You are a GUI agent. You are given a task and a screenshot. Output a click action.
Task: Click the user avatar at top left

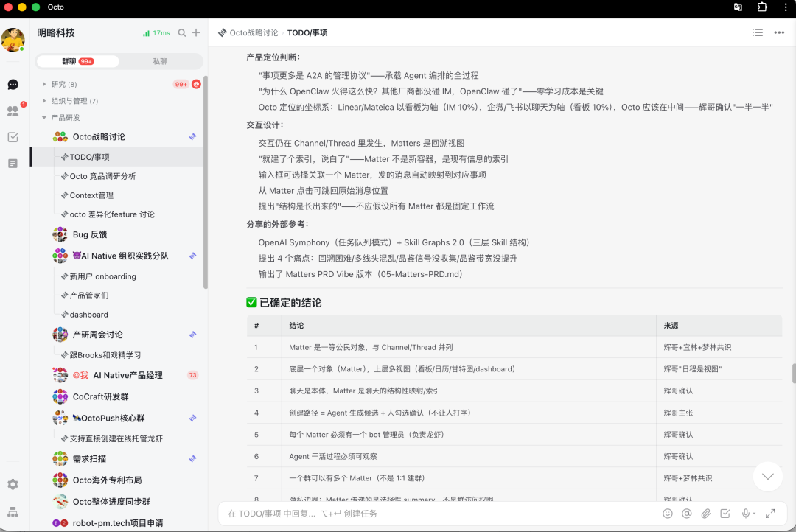pyautogui.click(x=13, y=40)
